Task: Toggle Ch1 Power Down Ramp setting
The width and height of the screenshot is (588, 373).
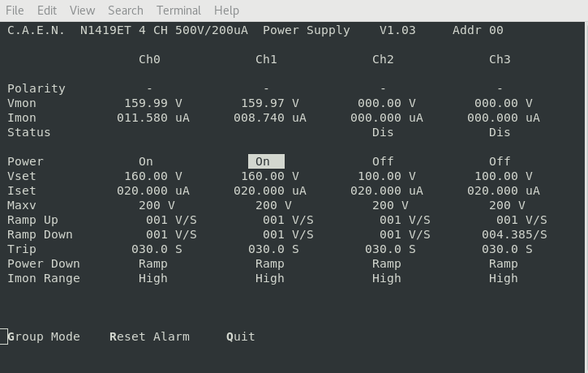Action: point(269,264)
